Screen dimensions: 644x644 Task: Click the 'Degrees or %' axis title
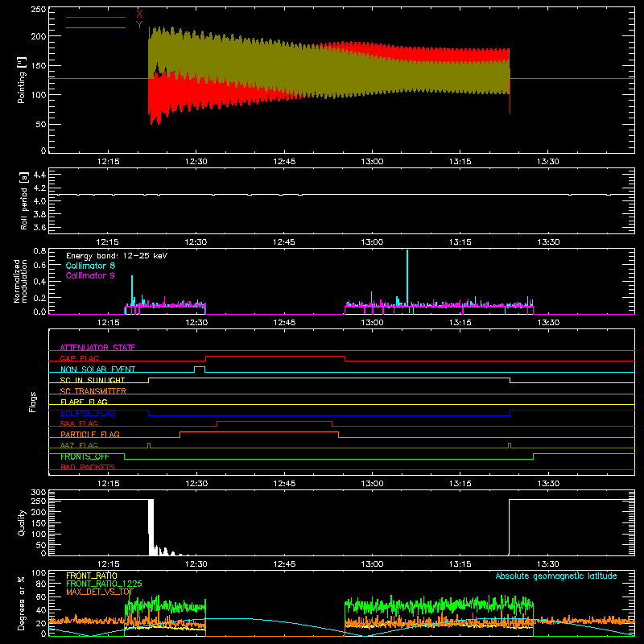(x=22, y=603)
